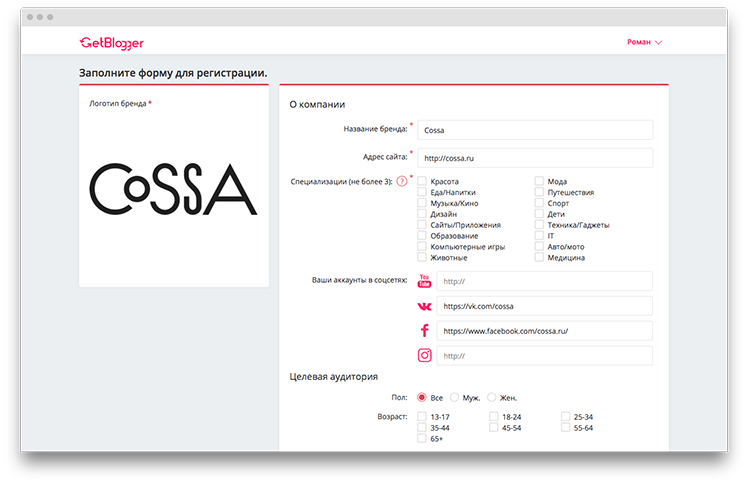
Task: Click the Facebook icon
Action: (x=425, y=331)
